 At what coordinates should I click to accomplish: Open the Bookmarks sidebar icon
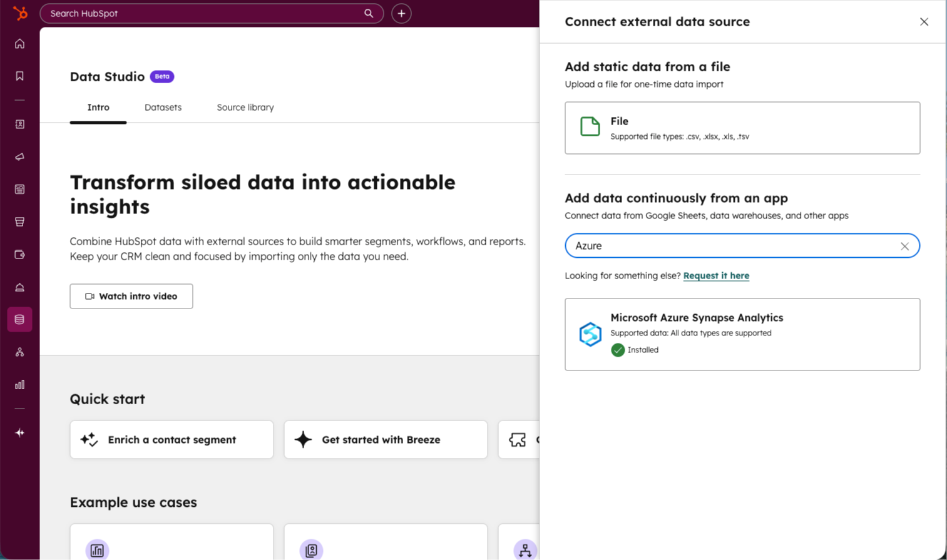coord(19,75)
